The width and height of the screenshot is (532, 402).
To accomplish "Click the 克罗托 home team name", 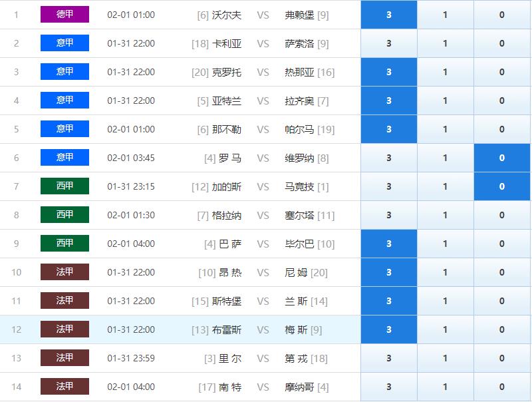I will pos(227,72).
